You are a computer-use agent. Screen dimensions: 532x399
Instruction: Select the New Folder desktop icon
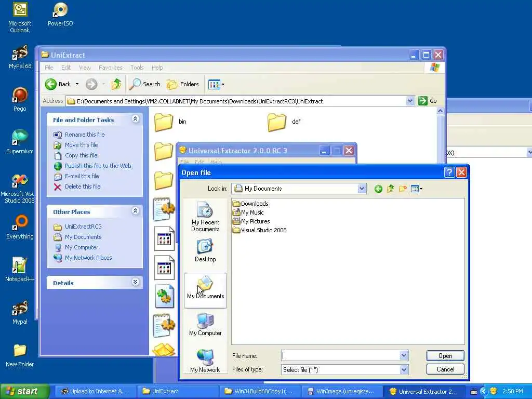[20, 355]
